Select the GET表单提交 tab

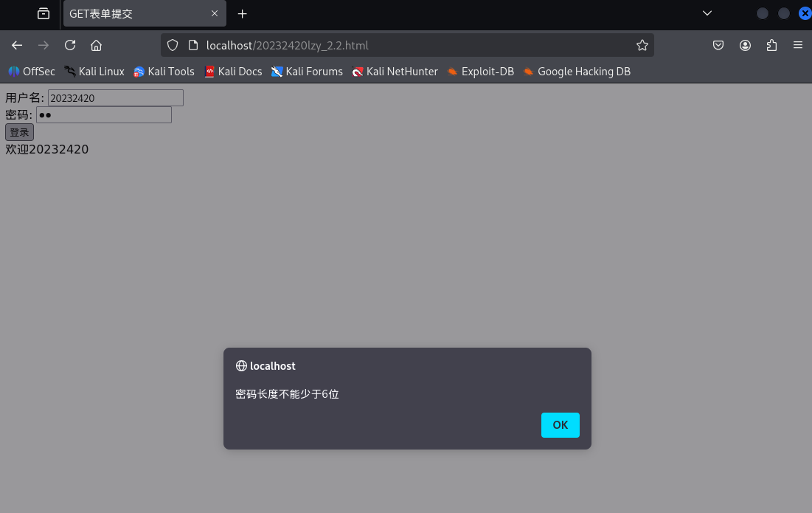pos(133,13)
